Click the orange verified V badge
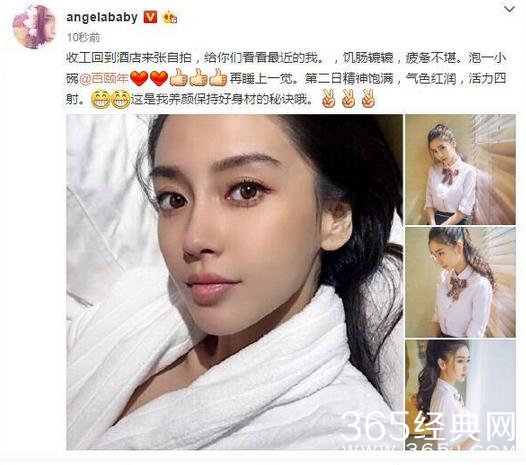Screen dimensions: 526x465 (150, 17)
